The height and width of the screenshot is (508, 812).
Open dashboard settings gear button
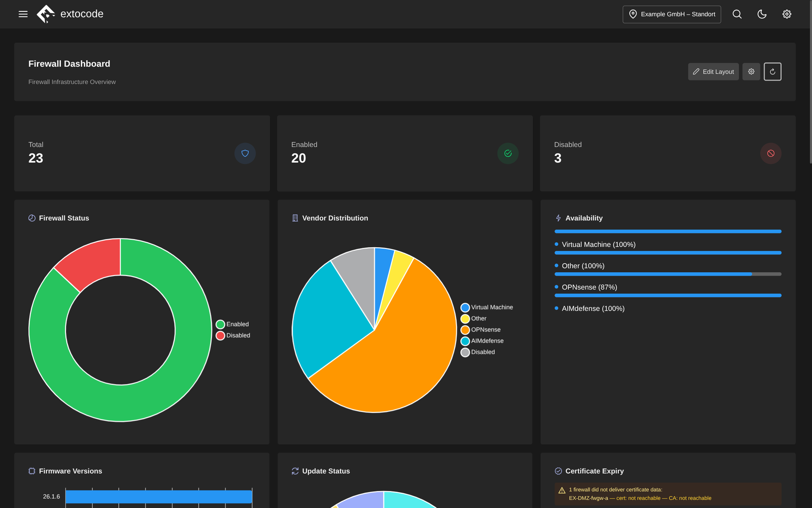tap(751, 72)
